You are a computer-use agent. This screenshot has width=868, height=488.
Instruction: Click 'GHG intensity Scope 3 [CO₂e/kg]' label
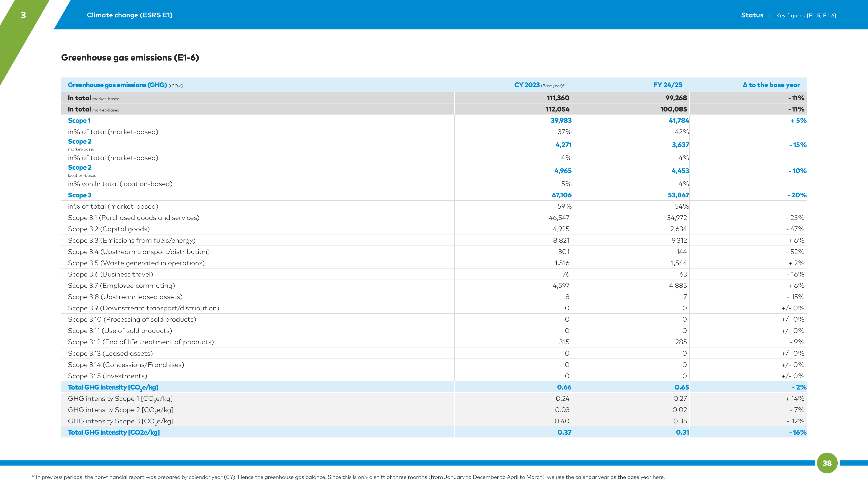(x=121, y=421)
